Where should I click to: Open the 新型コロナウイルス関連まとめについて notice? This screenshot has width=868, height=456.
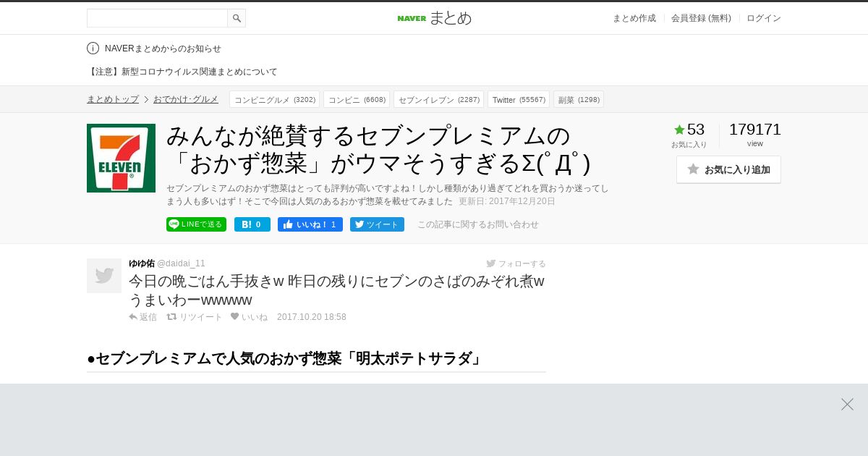[x=182, y=72]
